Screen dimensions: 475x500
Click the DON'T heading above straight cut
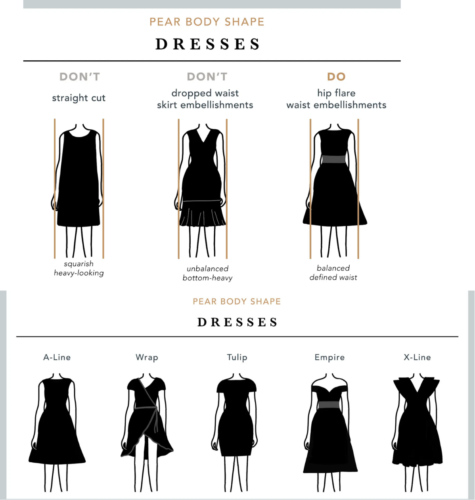pos(80,77)
